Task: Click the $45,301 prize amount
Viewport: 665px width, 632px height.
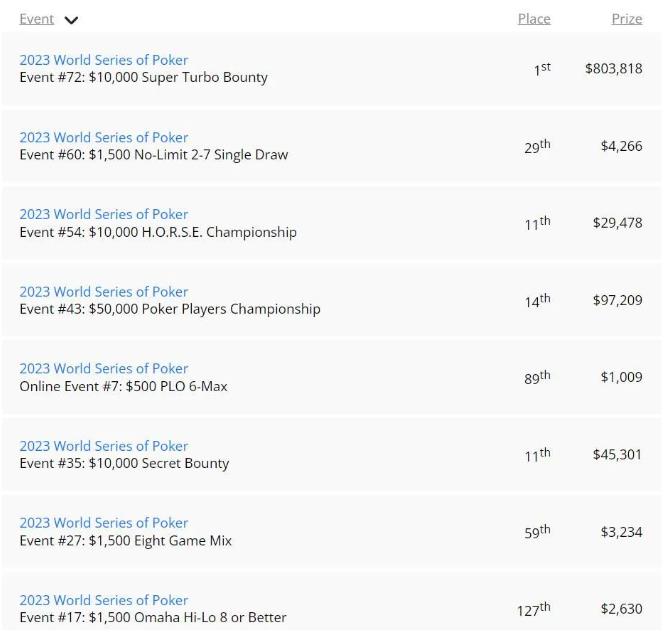Action: point(617,455)
